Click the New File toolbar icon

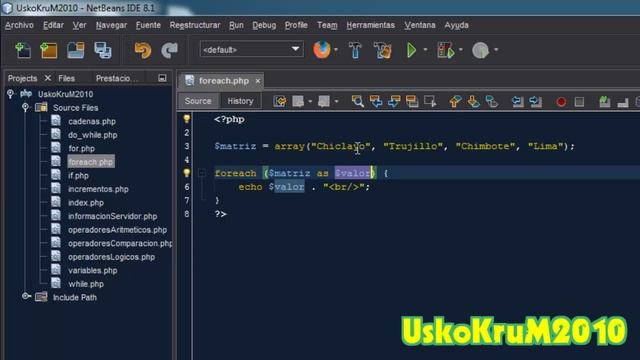point(23,50)
